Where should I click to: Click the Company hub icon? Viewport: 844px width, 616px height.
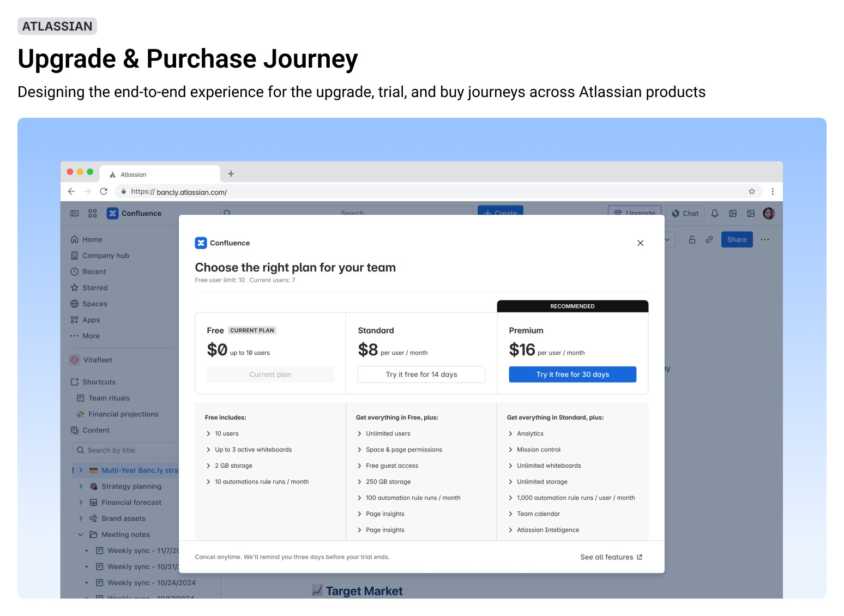click(x=75, y=255)
